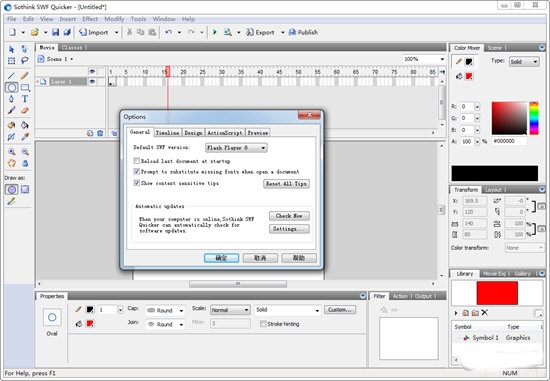Toggle all layers visibility eye header

pos(92,71)
